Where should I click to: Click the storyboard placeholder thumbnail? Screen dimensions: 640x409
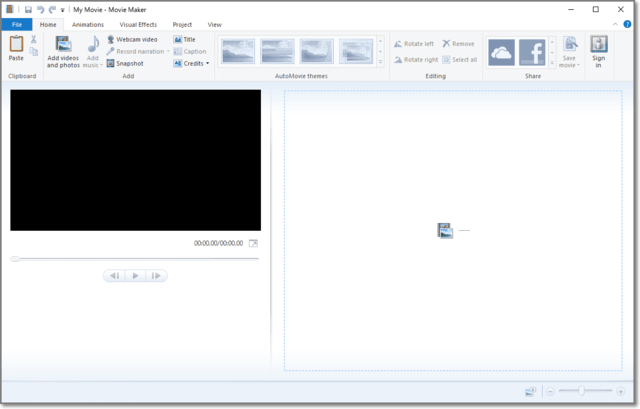(x=445, y=231)
